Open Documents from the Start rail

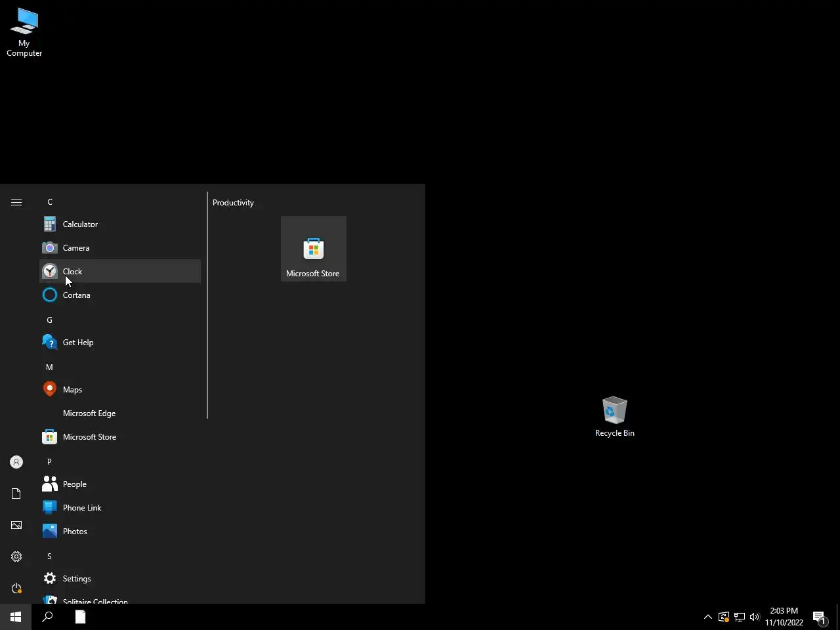16,493
